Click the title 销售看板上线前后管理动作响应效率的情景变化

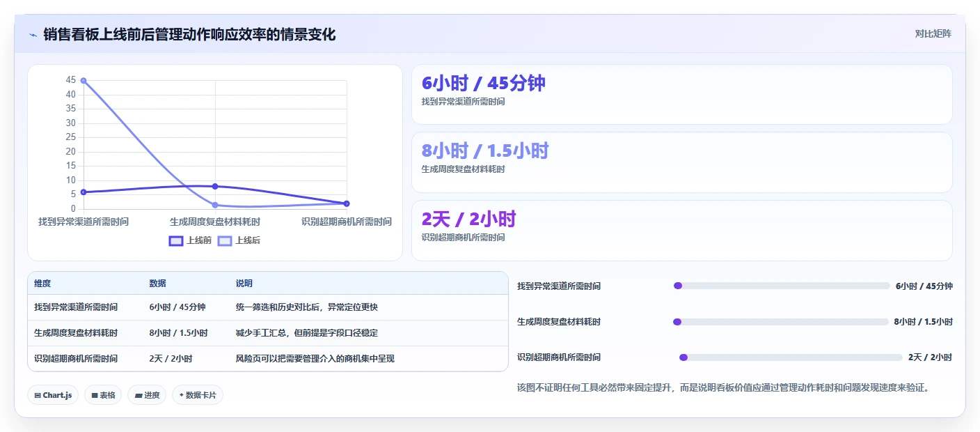(189, 35)
